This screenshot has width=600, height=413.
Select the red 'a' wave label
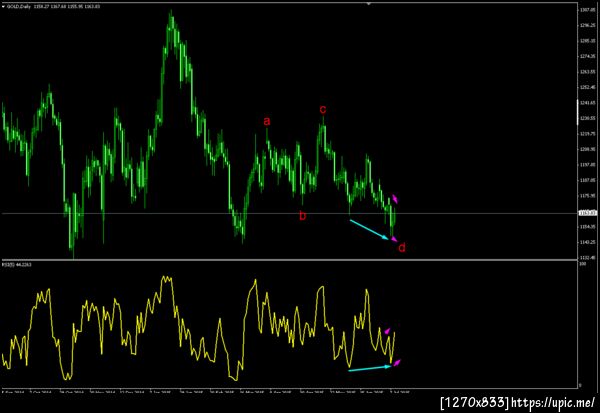(267, 121)
